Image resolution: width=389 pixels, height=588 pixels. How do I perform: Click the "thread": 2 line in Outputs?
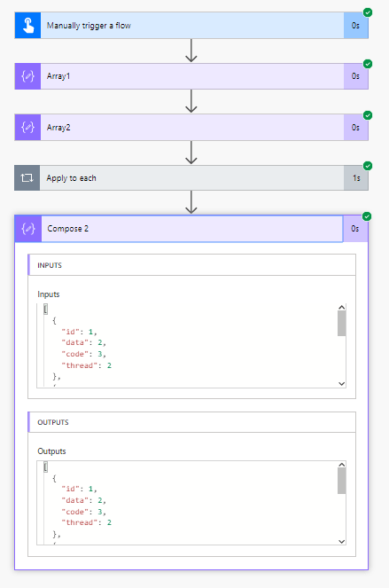87,522
